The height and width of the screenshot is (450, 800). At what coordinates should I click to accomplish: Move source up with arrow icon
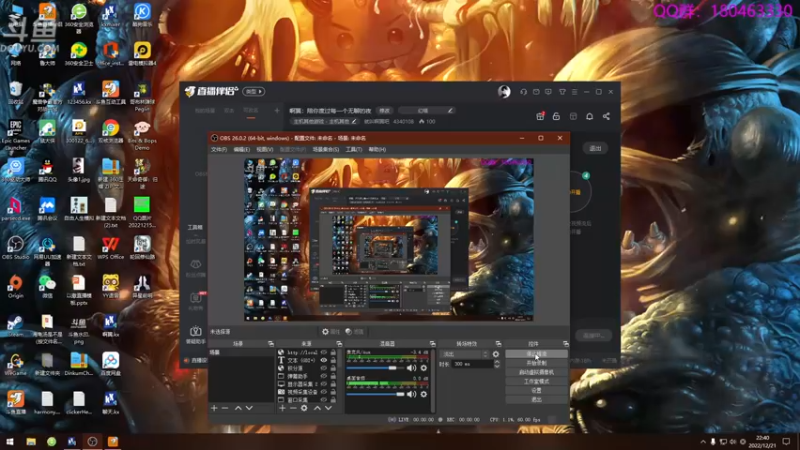click(x=317, y=408)
